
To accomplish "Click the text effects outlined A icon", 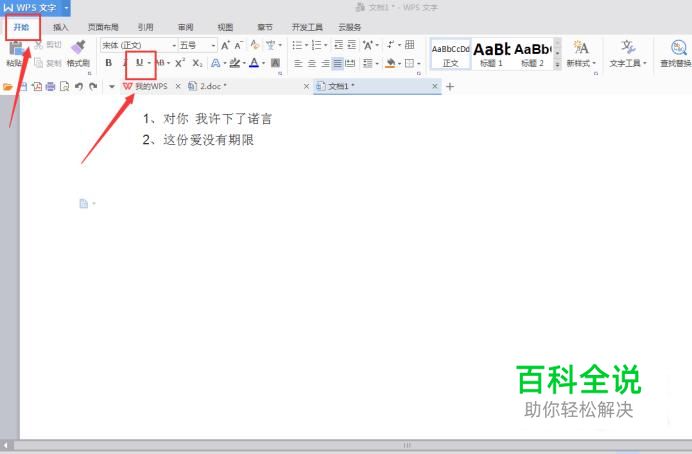I will 215,63.
